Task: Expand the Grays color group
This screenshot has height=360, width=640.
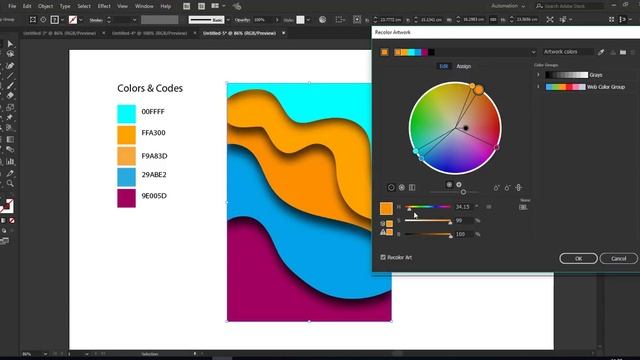Action: tap(538, 75)
